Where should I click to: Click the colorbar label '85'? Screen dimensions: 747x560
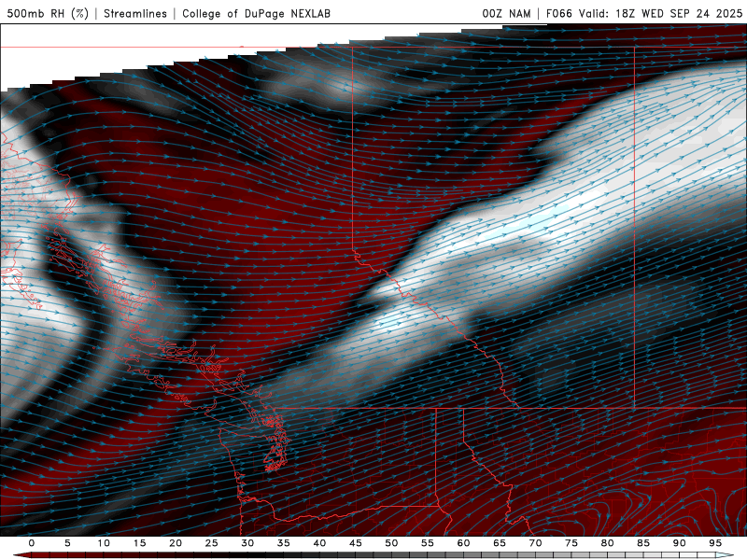pyautogui.click(x=643, y=543)
